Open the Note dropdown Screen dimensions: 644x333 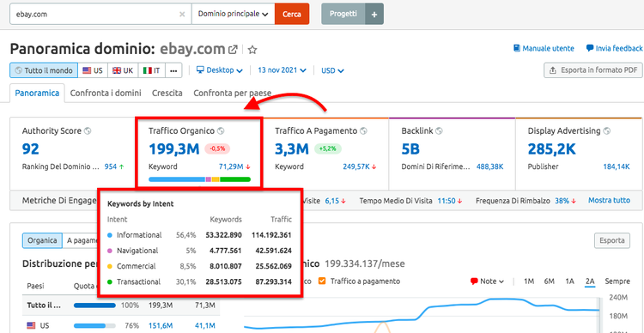[x=487, y=282]
